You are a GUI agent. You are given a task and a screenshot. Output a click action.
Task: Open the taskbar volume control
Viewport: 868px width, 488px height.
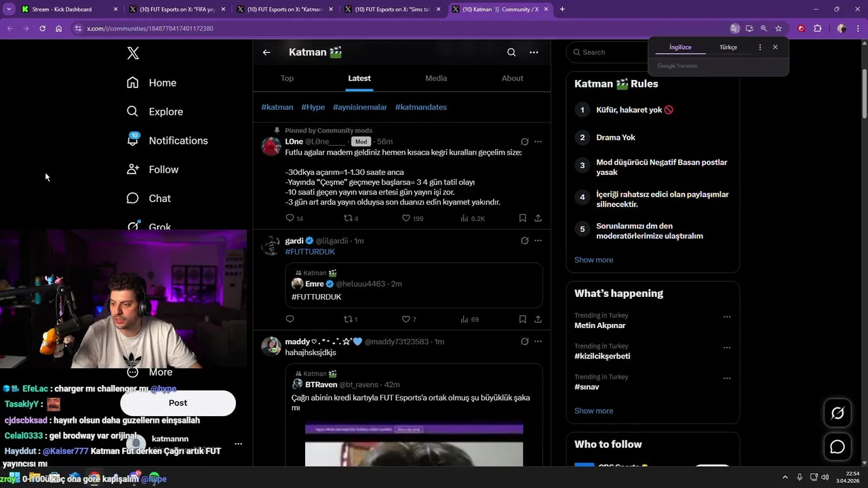825,477
